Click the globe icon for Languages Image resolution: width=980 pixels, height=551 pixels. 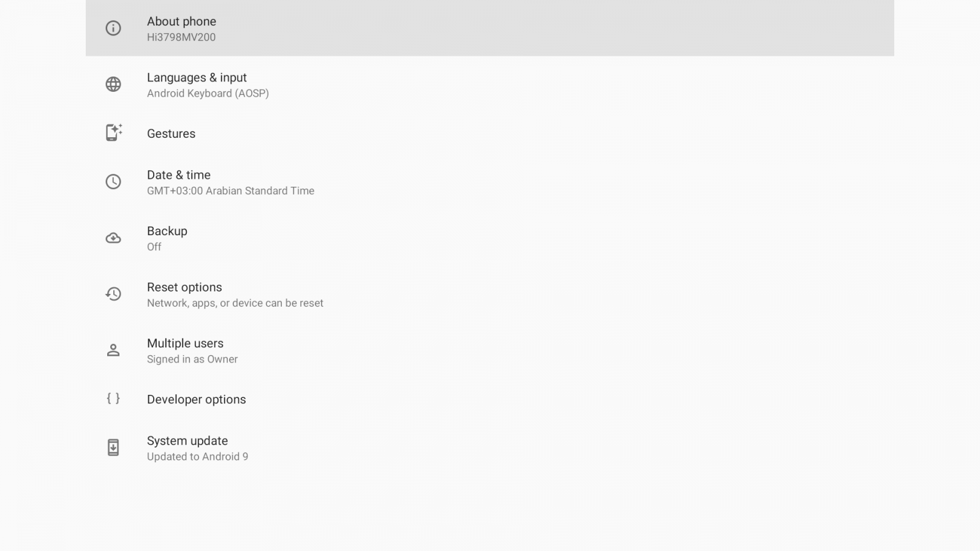(113, 84)
